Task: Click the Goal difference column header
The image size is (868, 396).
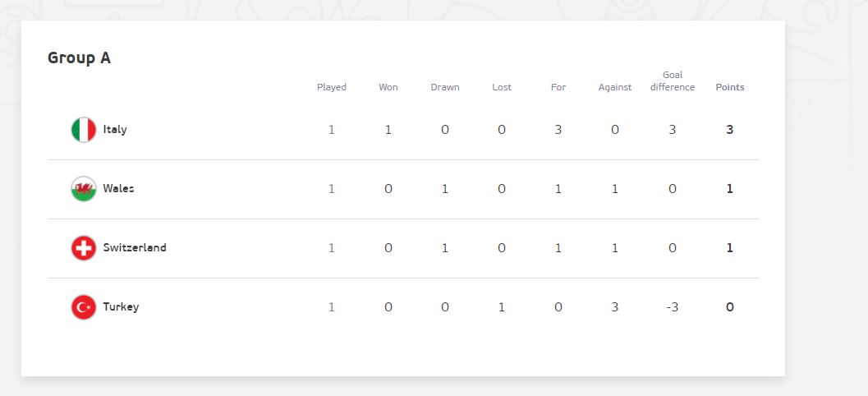Action: 673,81
